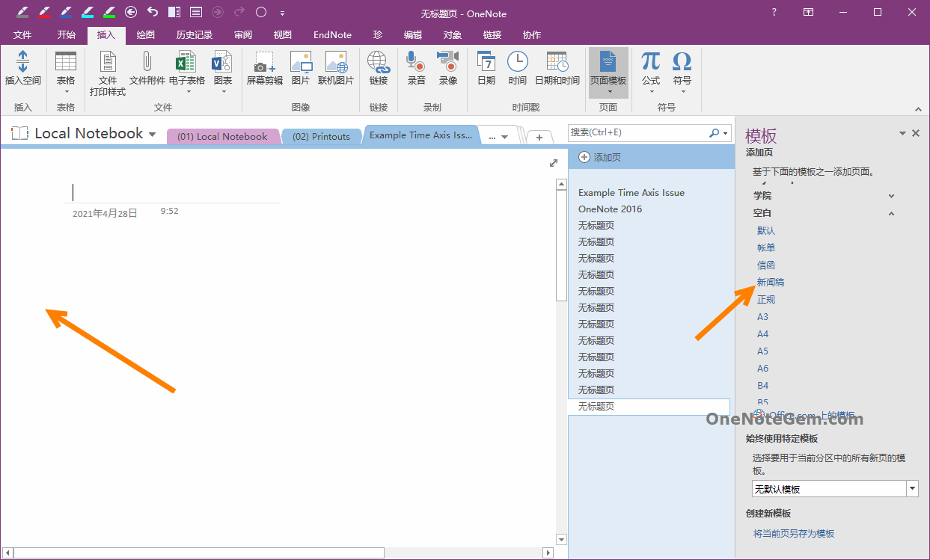The image size is (930, 560).
Task: Insert Date and Time stamp
Action: click(x=557, y=62)
